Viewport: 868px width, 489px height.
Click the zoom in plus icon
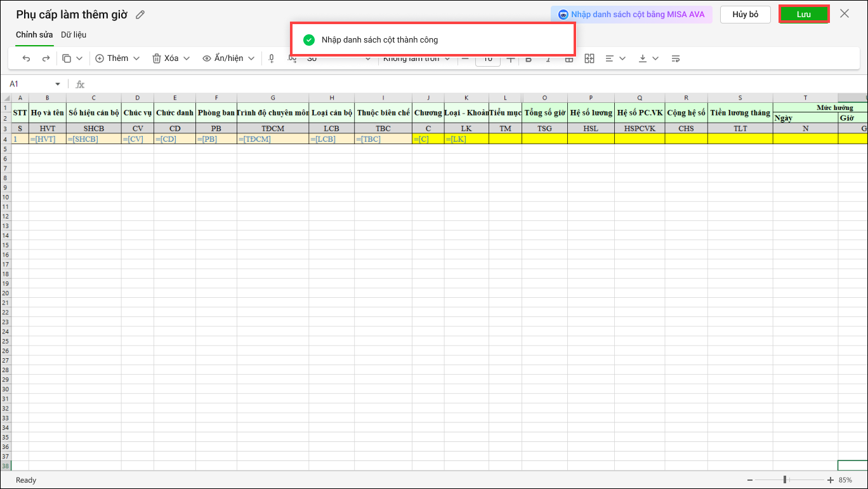click(x=831, y=480)
